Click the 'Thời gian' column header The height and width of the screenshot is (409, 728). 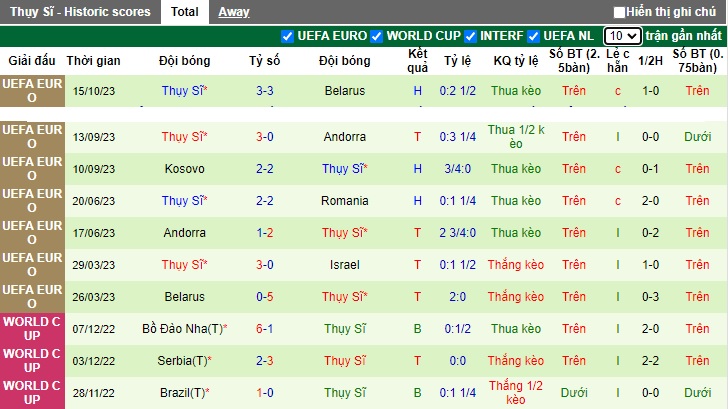(94, 61)
